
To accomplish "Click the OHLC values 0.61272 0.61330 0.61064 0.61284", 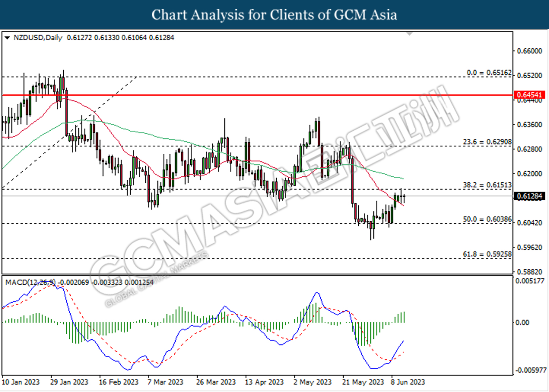I will [x=120, y=38].
